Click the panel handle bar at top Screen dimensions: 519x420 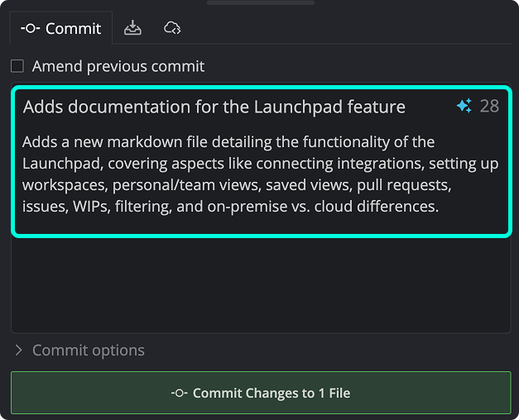261,2
